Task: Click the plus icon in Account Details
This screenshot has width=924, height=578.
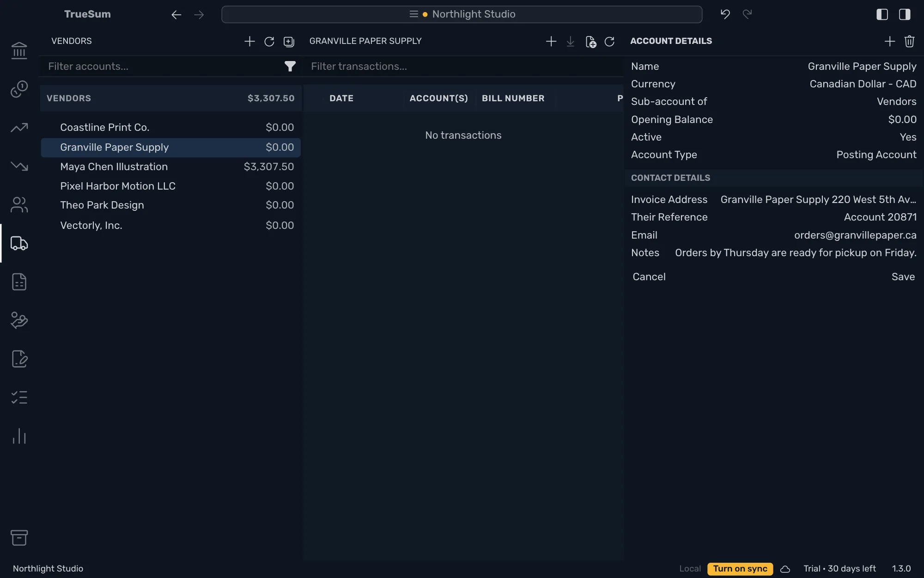Action: click(x=890, y=42)
